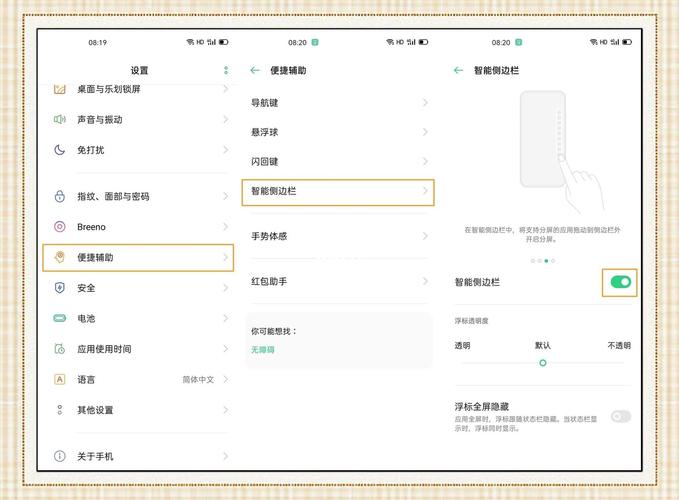This screenshot has width=679, height=500.
Task: Expand 语言 row chevron next to 简体中文
Action: 225,379
